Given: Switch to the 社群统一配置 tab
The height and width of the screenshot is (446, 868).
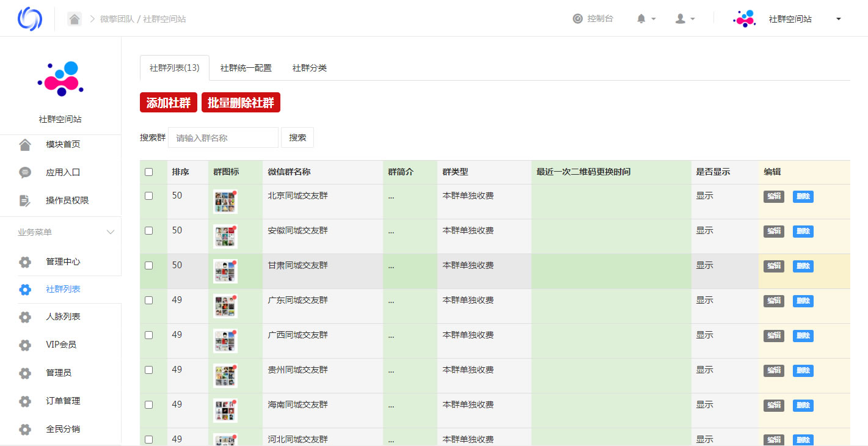Looking at the screenshot, I should [246, 68].
